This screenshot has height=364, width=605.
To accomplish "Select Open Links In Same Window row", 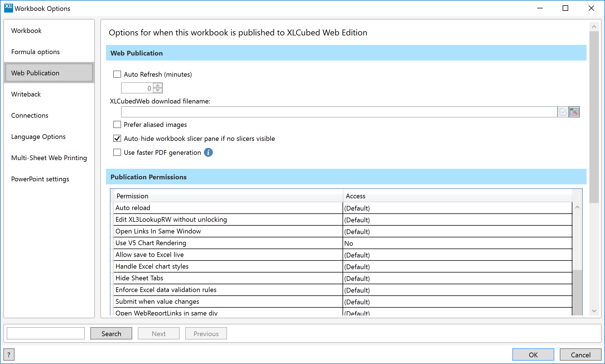I will tap(228, 231).
